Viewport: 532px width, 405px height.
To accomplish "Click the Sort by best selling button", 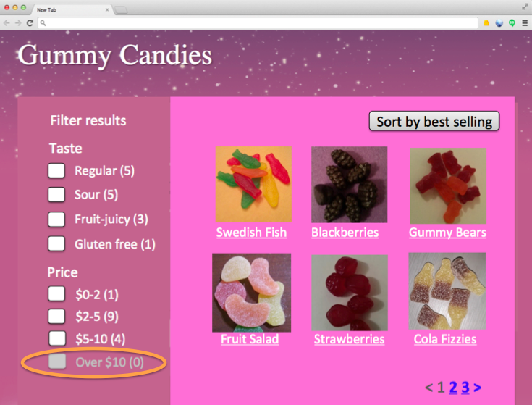I will (x=434, y=121).
